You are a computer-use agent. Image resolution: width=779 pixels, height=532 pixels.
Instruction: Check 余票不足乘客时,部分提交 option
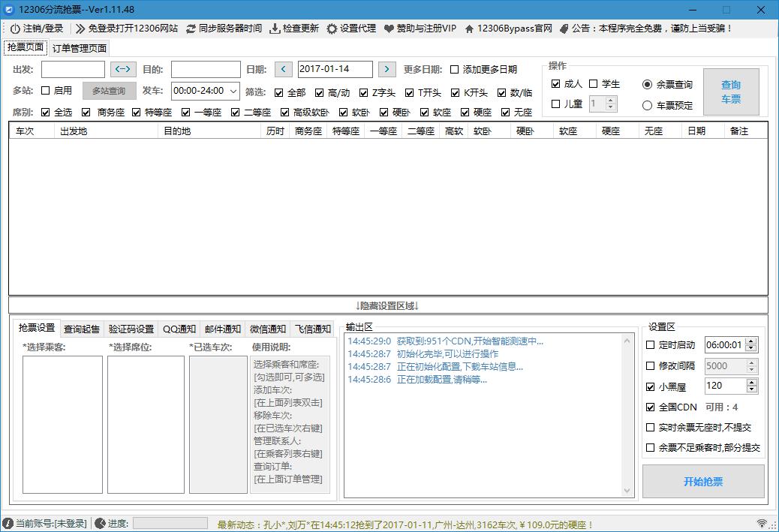pos(650,447)
